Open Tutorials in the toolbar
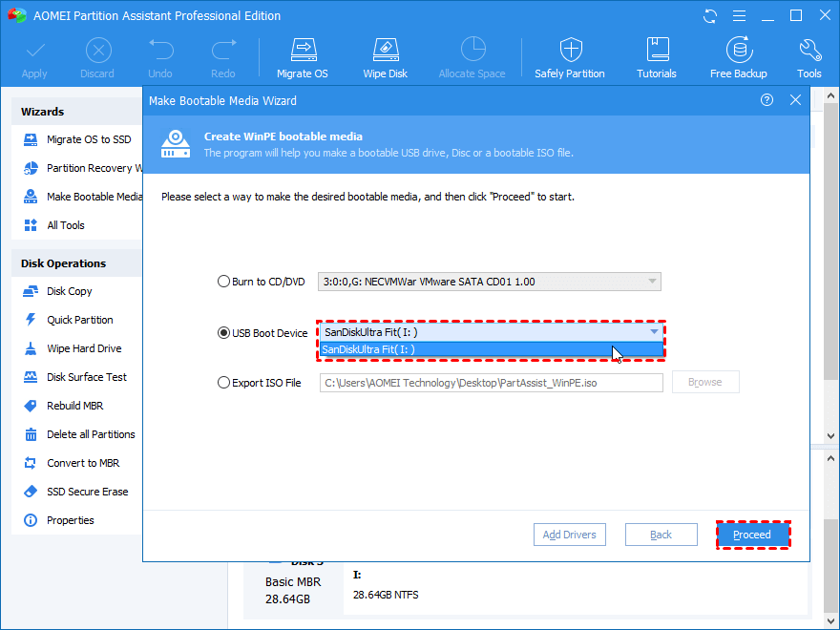This screenshot has width=840, height=630. [x=657, y=57]
